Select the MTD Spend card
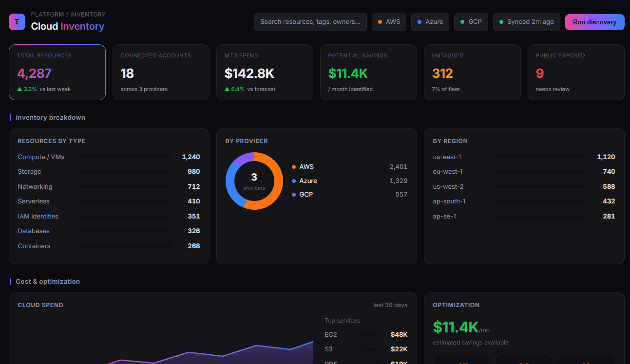 (265, 72)
